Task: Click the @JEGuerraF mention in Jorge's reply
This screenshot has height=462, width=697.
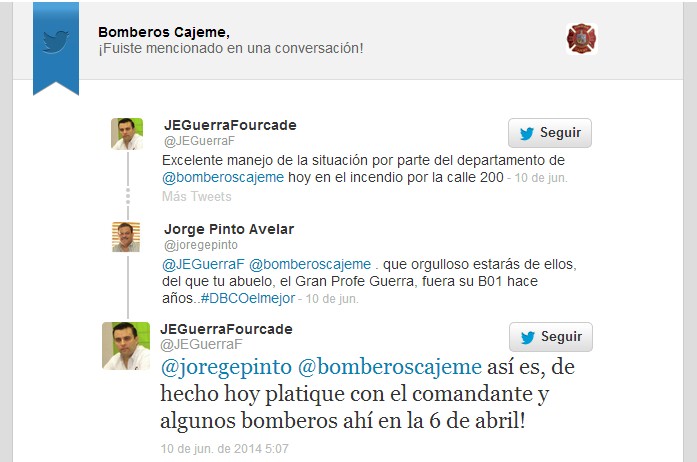Action: point(203,265)
